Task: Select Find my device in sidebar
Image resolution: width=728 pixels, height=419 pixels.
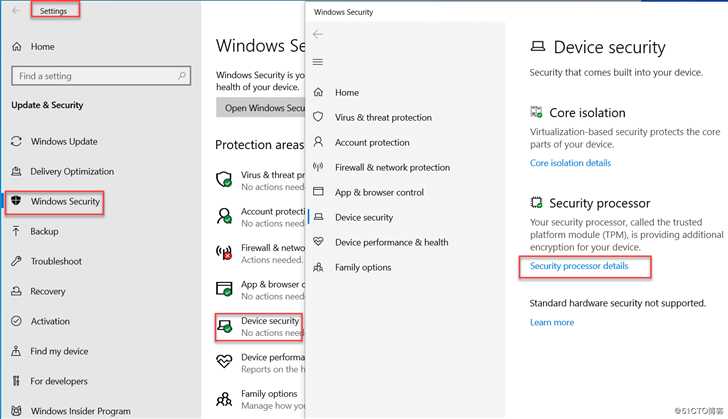Action: click(x=59, y=351)
